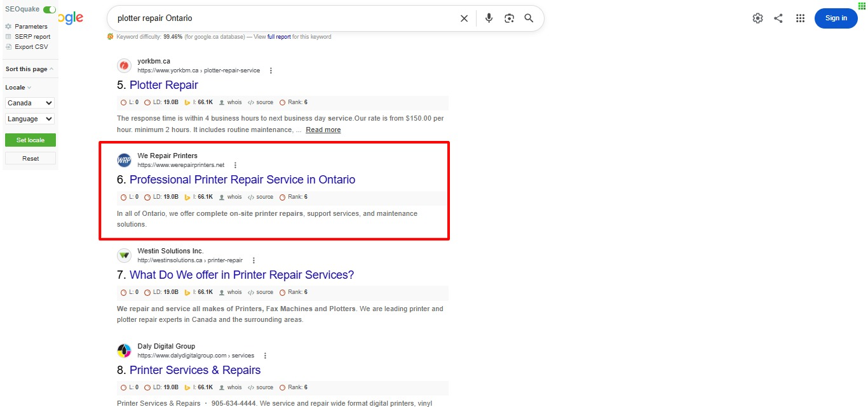The width and height of the screenshot is (868, 407).
Task: Start voice search with microphone icon
Action: (x=489, y=18)
